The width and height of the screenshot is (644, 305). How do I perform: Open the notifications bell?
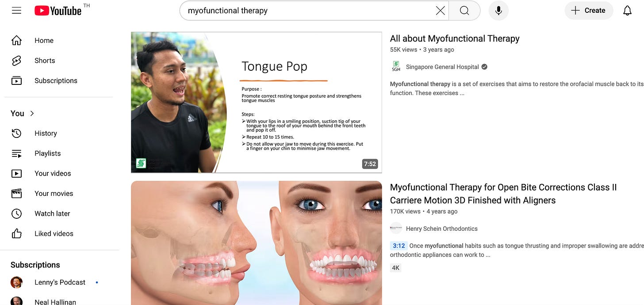pos(627,11)
